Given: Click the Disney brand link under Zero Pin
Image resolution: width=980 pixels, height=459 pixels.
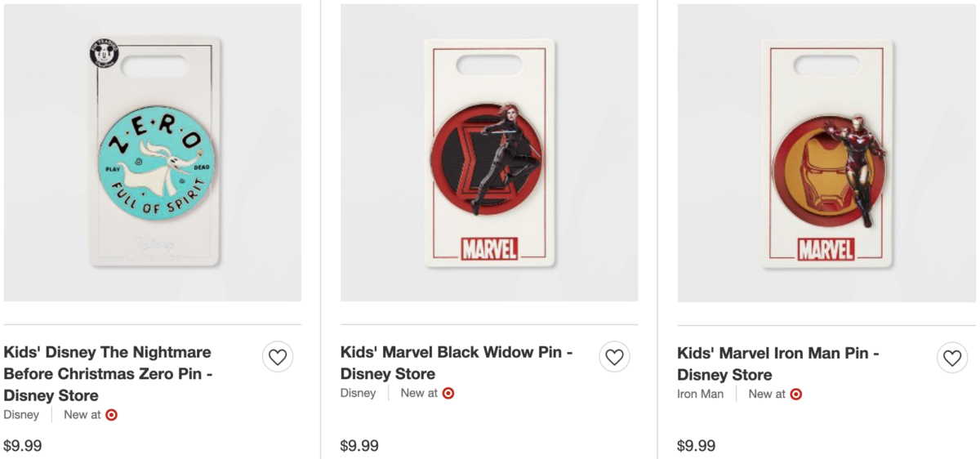Looking at the screenshot, I should tap(21, 415).
